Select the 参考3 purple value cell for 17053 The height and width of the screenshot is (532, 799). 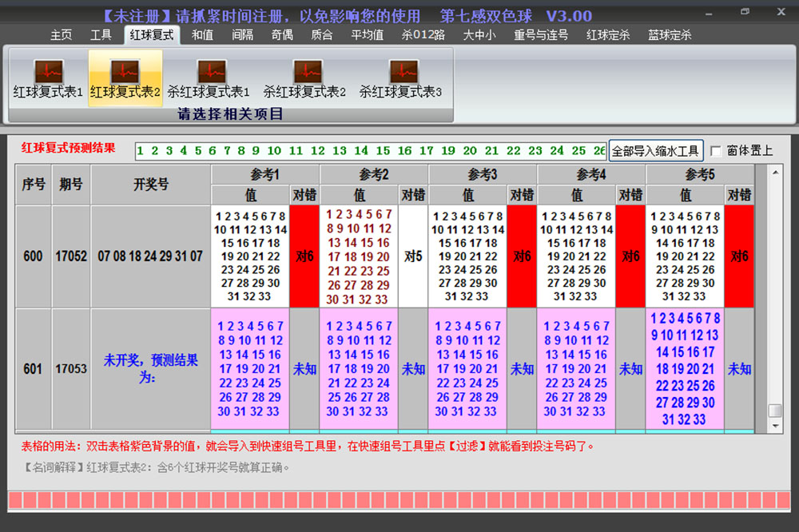tap(467, 369)
